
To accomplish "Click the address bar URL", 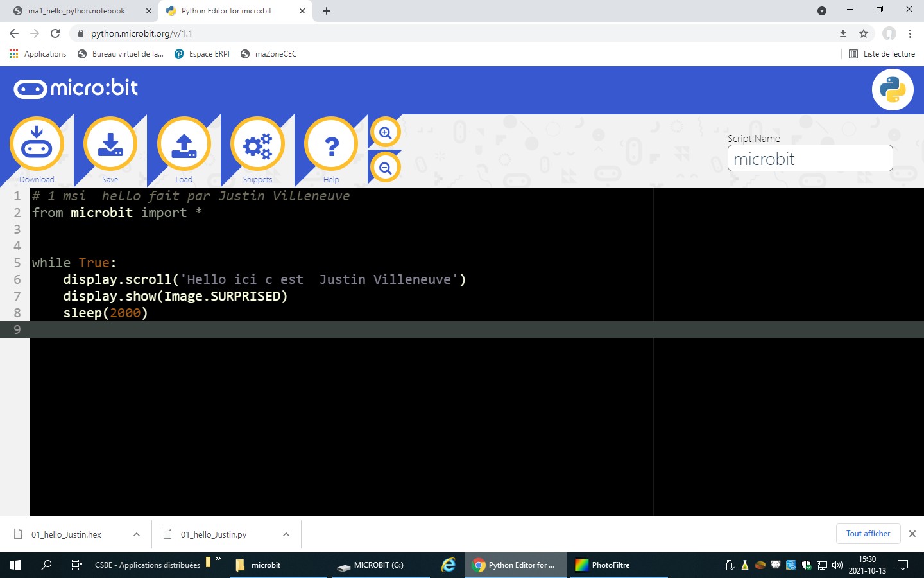I will click(x=141, y=33).
